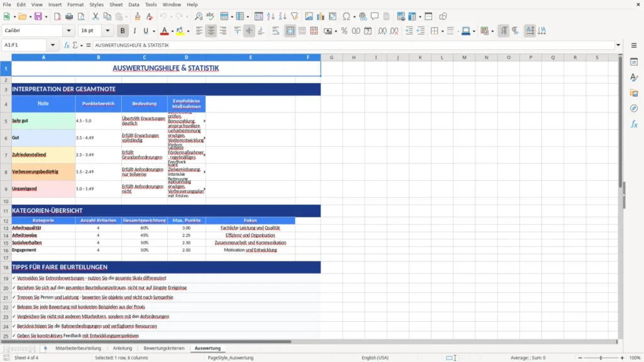Viewport: 644px width, 362px height.
Task: Toggle Wrap Text button
Action: (x=275, y=31)
